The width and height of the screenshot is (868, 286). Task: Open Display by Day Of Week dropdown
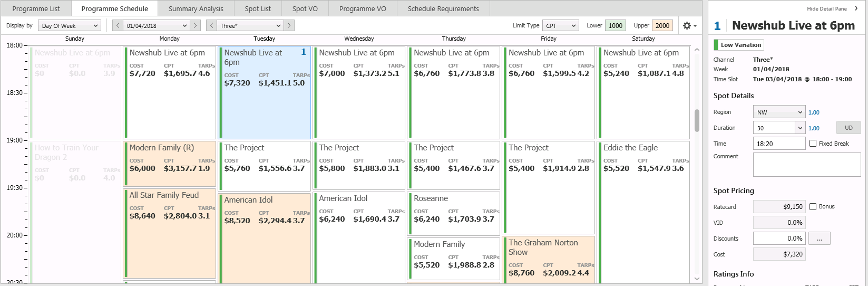click(70, 25)
